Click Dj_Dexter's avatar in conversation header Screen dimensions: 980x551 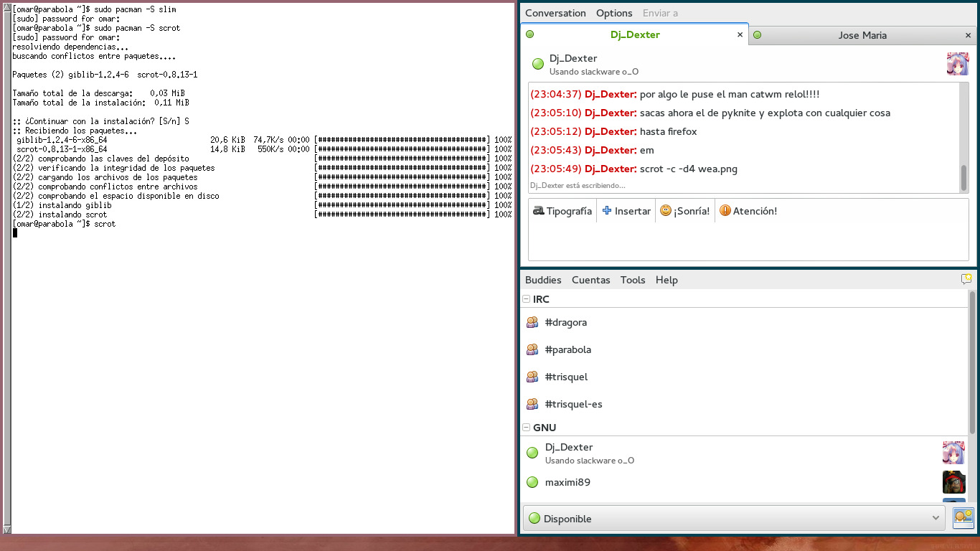958,64
